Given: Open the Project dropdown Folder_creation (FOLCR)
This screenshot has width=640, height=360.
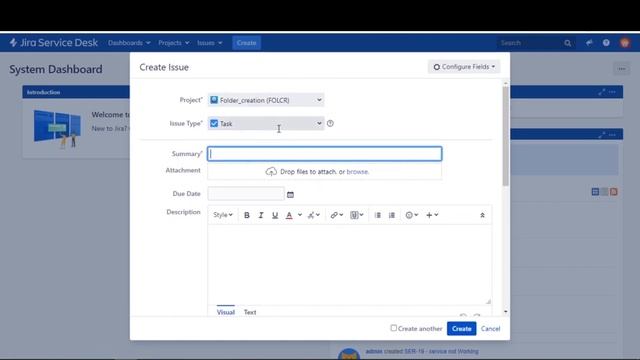Looking at the screenshot, I should pos(266,100).
